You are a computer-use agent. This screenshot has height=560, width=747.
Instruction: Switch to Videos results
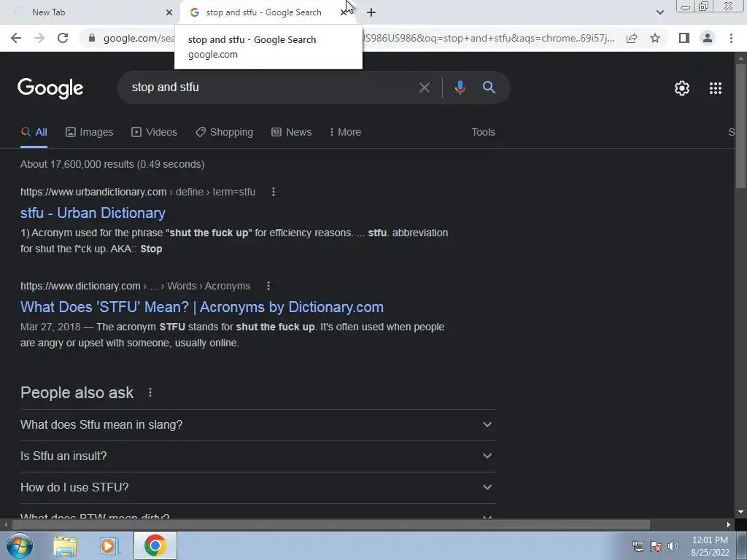(x=155, y=133)
